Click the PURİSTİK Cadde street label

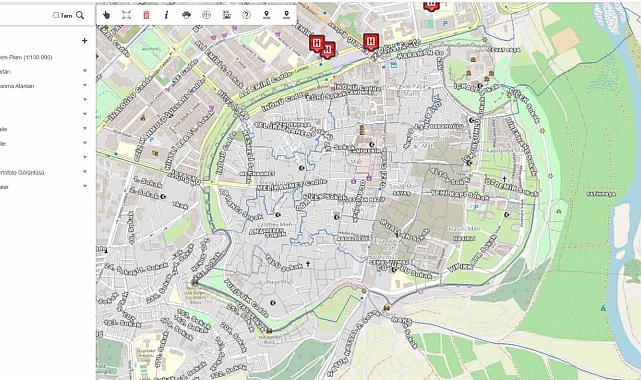(247, 299)
